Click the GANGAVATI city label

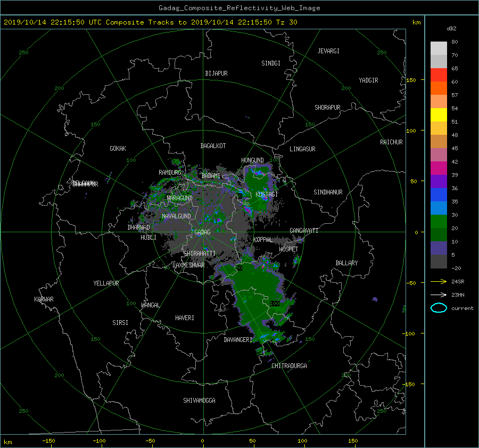point(304,231)
